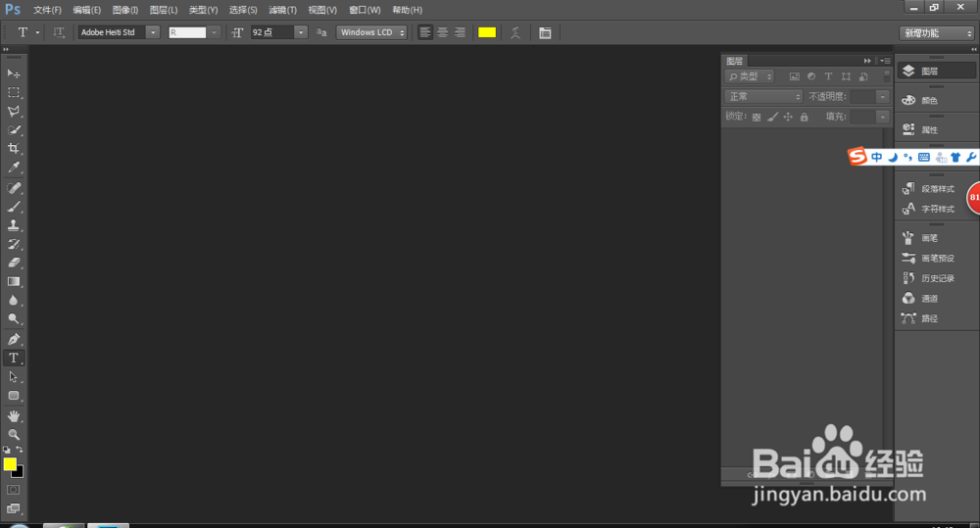This screenshot has height=528, width=980.
Task: Swap foreground and background colors
Action: [x=20, y=450]
